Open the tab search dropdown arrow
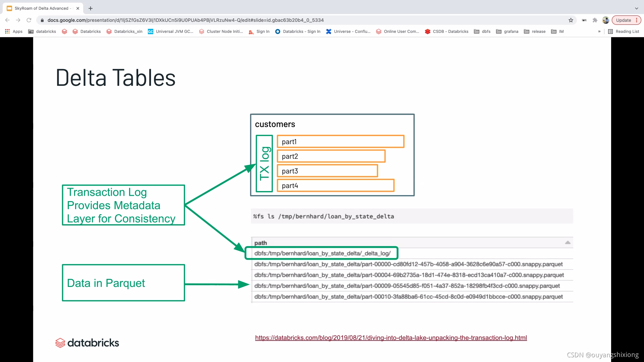The height and width of the screenshot is (362, 644). (x=637, y=8)
